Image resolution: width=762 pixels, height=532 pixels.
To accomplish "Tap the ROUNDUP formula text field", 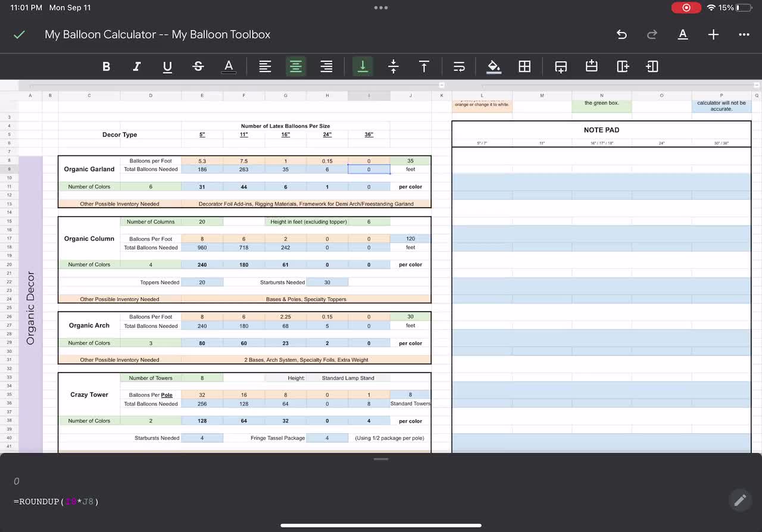I will click(56, 502).
